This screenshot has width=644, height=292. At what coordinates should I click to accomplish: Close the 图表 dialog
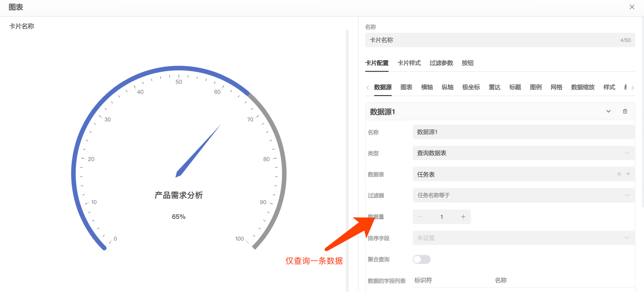tap(632, 7)
